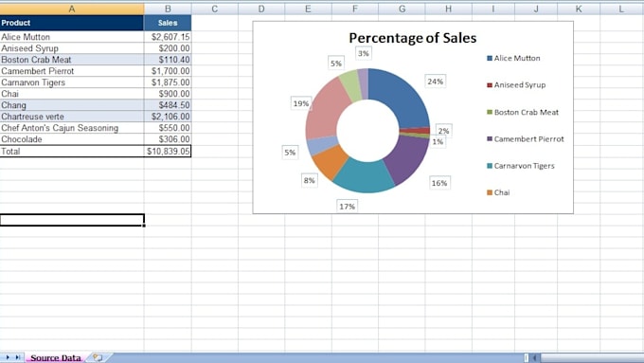Click the Alice Mutton legend marker
Image resolution: width=644 pixels, height=363 pixels.
[490, 59]
